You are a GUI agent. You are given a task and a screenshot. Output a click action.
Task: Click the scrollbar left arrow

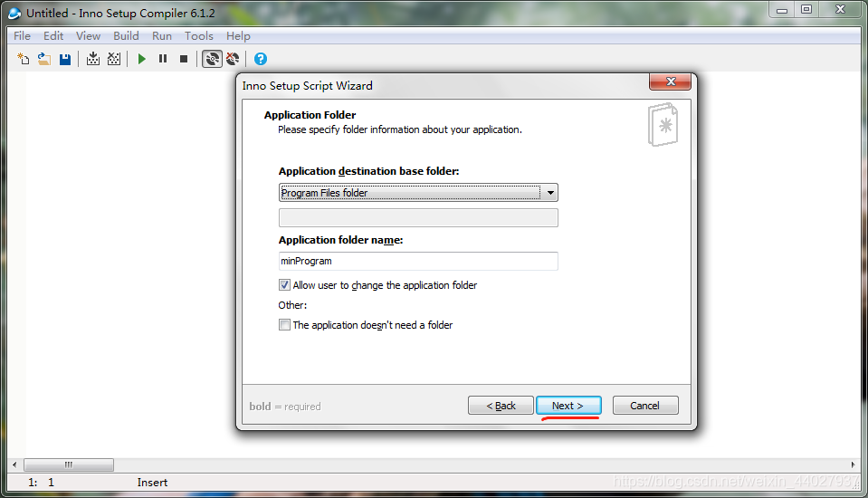pos(14,464)
